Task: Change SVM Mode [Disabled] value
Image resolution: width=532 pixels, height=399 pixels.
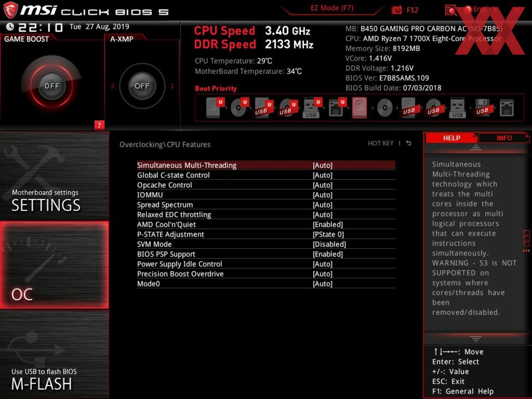Action: (329, 244)
